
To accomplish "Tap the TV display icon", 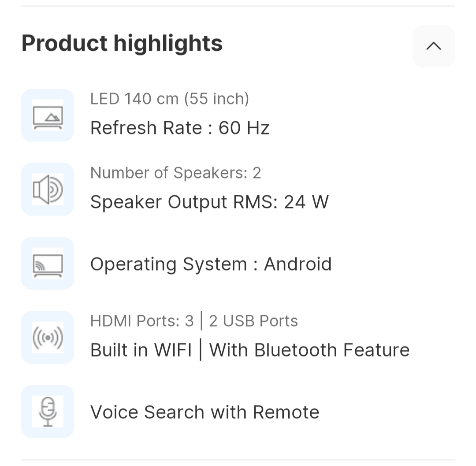I will pos(48,116).
